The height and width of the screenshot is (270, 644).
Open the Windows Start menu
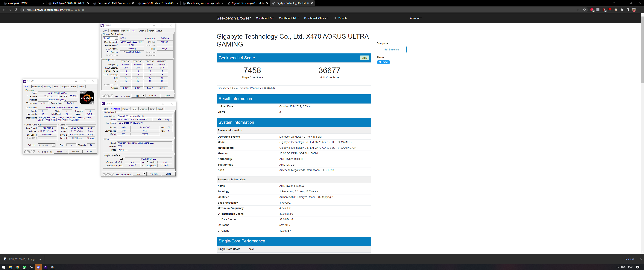(x=4, y=267)
